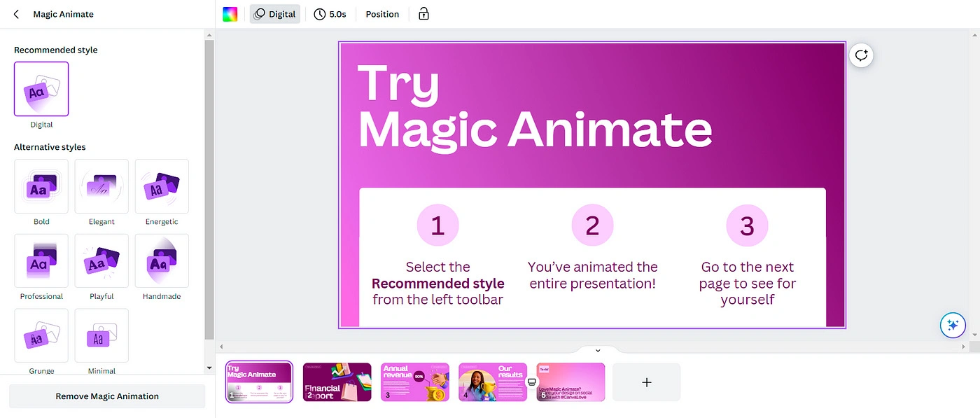Click the number 1 circle on slide
980x418 pixels.
(437, 225)
